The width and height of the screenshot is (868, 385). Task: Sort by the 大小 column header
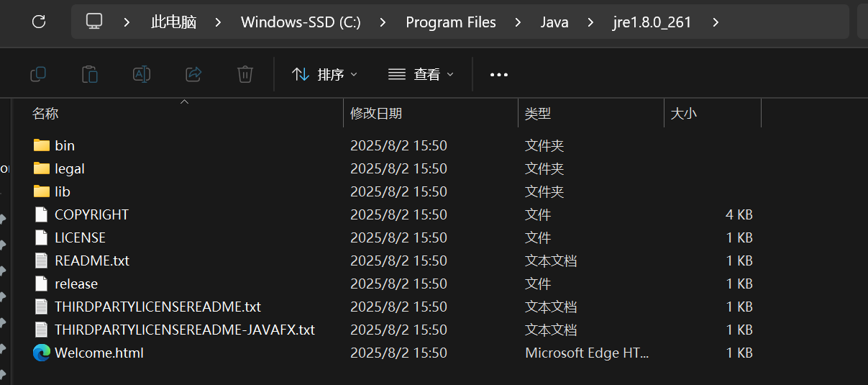pyautogui.click(x=684, y=114)
